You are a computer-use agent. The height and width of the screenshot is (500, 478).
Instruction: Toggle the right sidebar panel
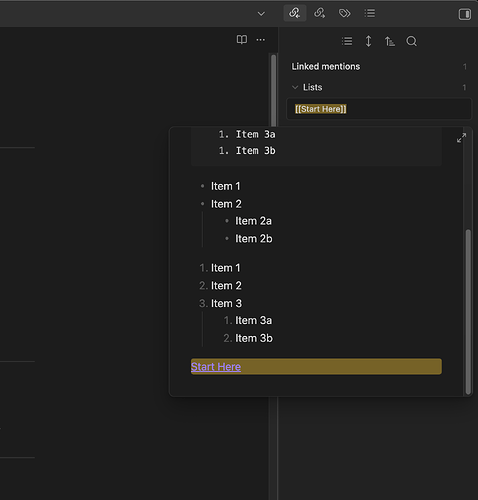(465, 14)
